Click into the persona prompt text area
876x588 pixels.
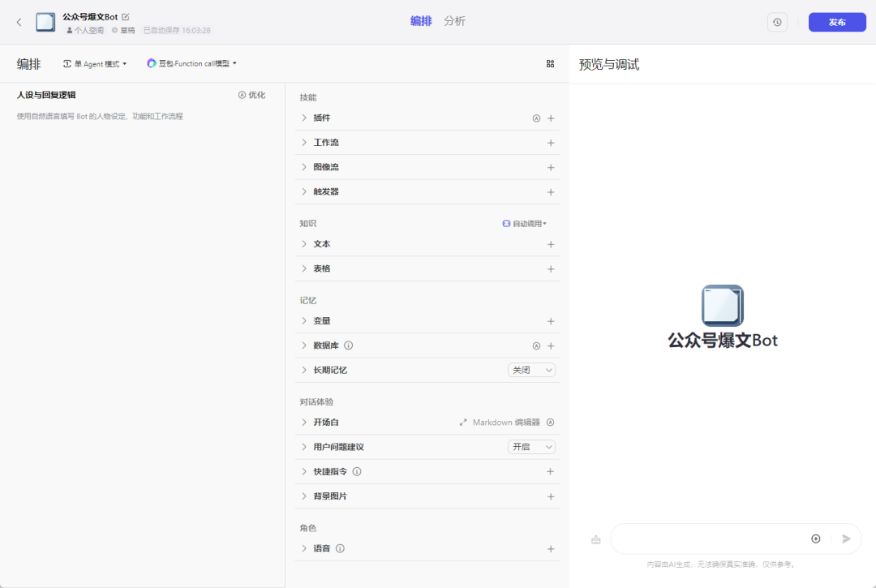pos(142,346)
